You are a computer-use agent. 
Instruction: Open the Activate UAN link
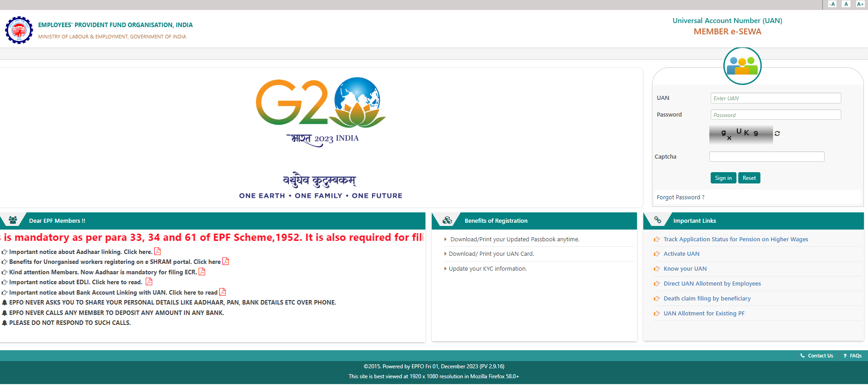click(681, 254)
